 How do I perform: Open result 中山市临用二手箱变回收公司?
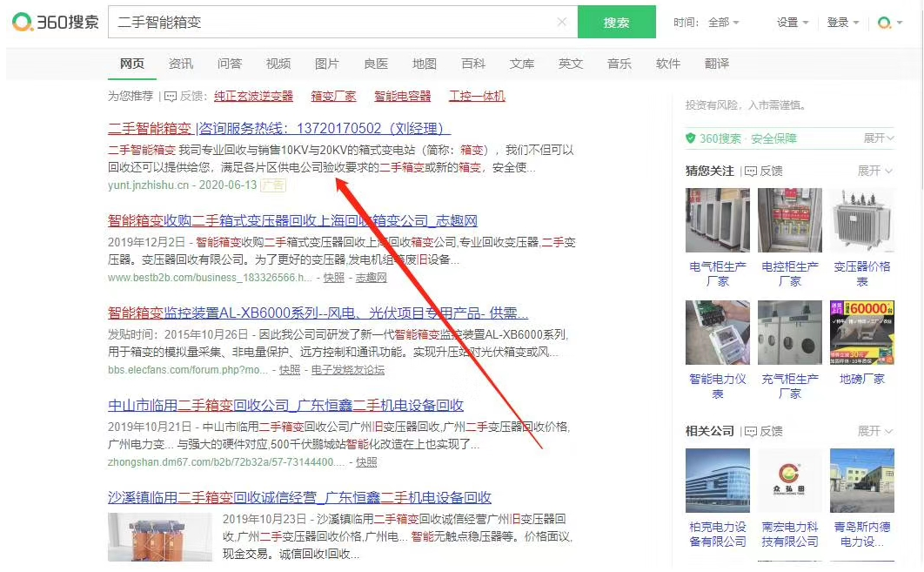(x=285, y=405)
